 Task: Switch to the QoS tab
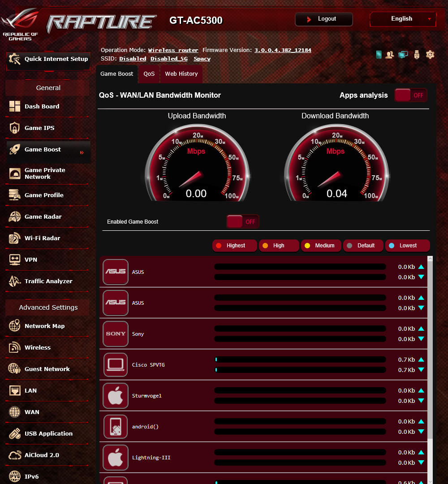coord(149,74)
